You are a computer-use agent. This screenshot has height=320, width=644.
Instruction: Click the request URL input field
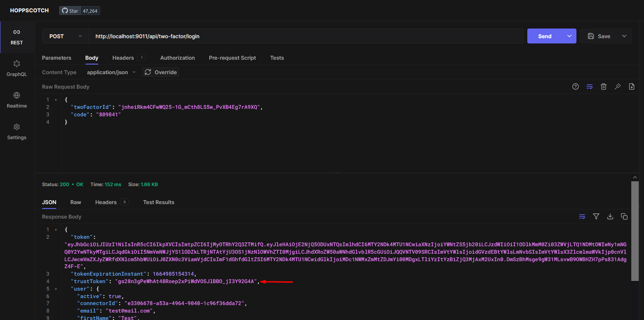tap(306, 36)
